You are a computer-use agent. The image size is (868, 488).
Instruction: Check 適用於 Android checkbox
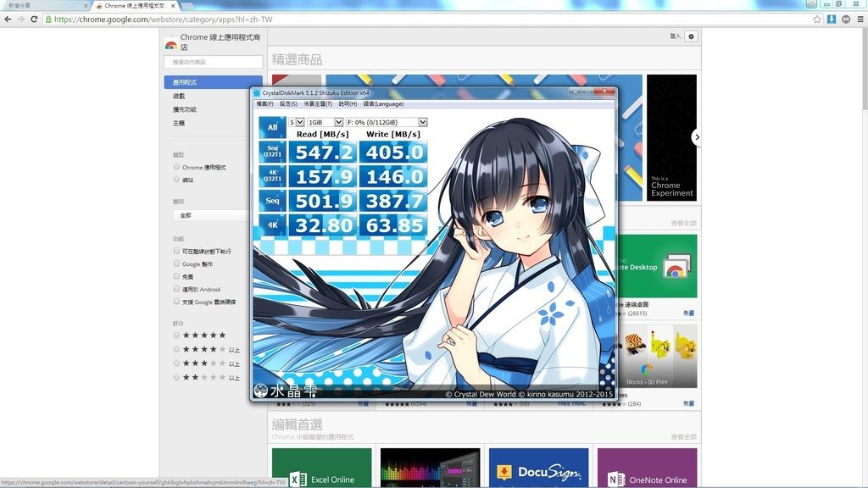click(176, 289)
